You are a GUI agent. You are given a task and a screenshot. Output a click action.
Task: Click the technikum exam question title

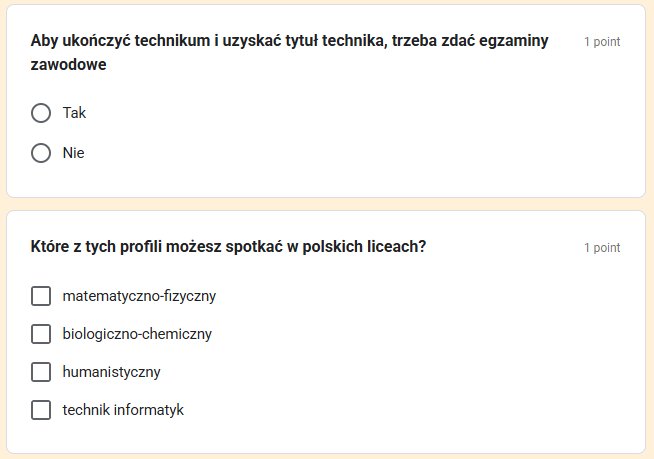coord(290,41)
